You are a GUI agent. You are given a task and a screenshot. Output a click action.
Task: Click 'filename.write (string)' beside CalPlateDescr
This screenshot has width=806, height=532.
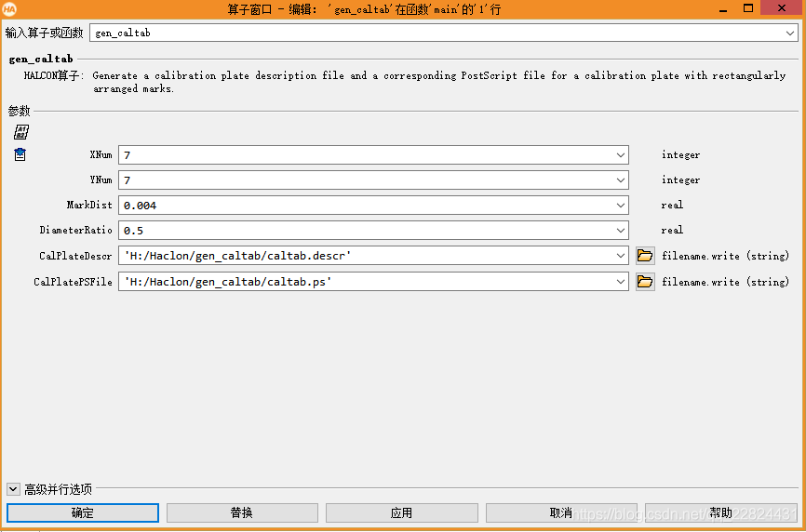click(x=725, y=256)
